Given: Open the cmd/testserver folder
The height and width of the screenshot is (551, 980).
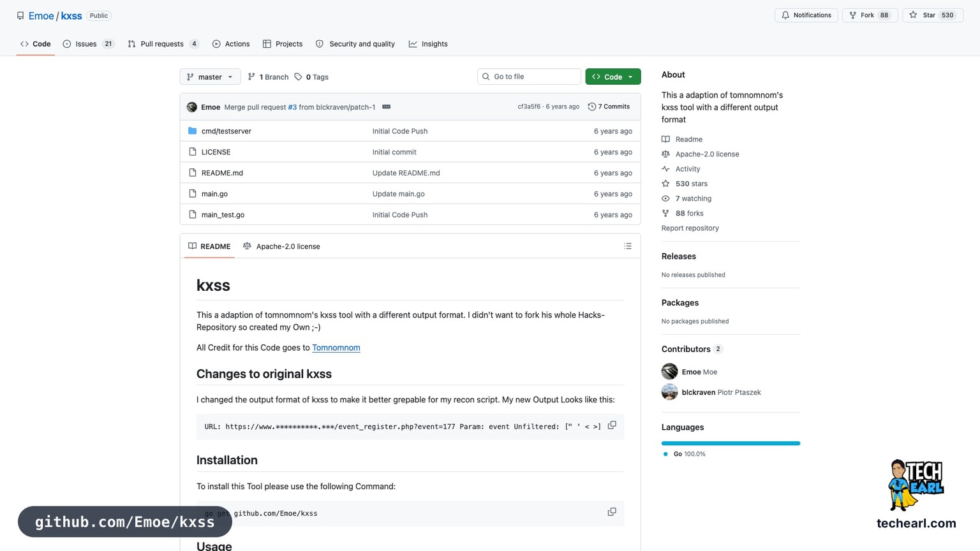Looking at the screenshot, I should [226, 131].
